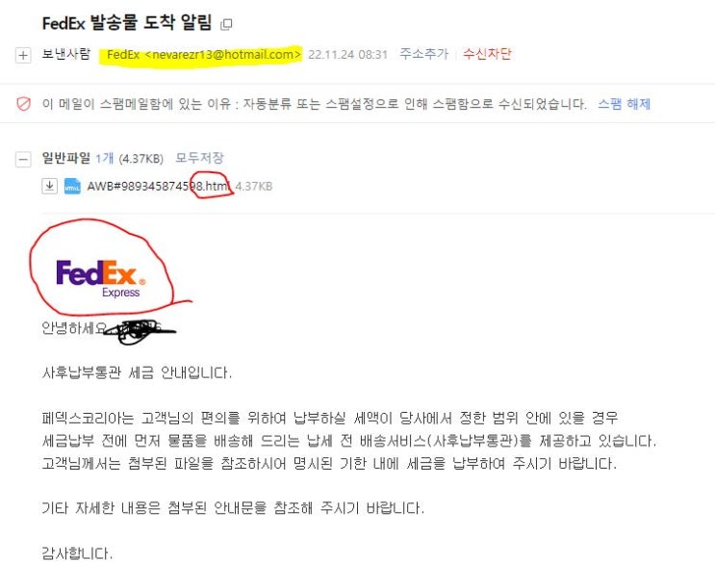Screen dimensions: 715x588
Task: Expand sender details with plus button
Action: [23, 55]
